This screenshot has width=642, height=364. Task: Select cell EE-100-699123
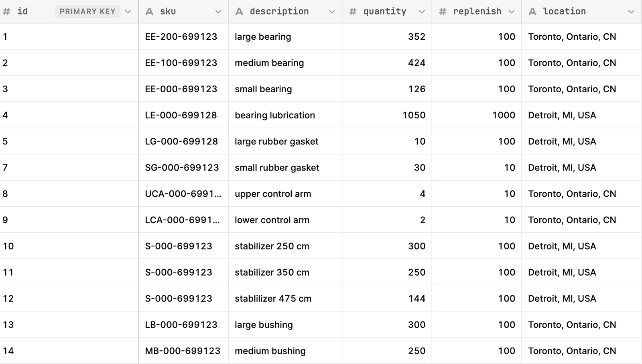tap(184, 63)
